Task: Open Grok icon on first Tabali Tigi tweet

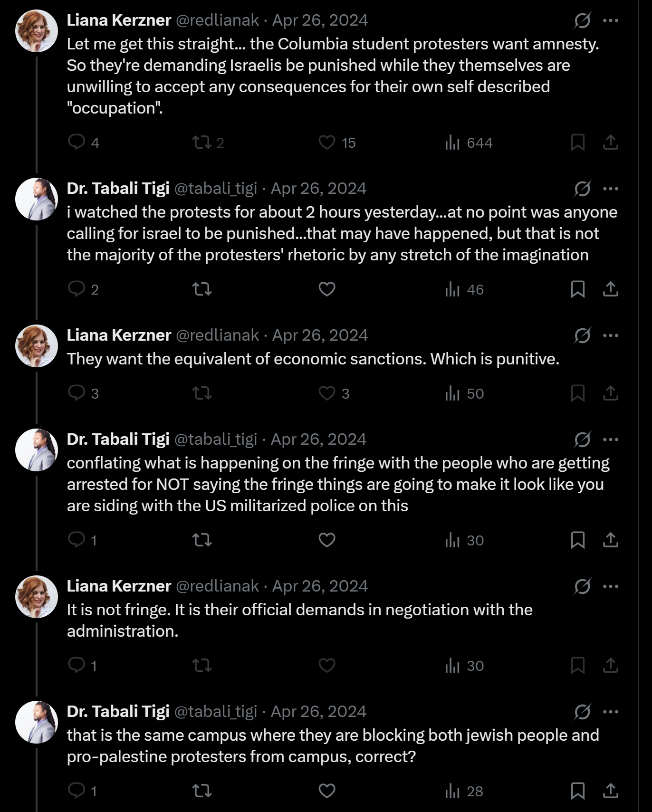Action: coord(582,189)
